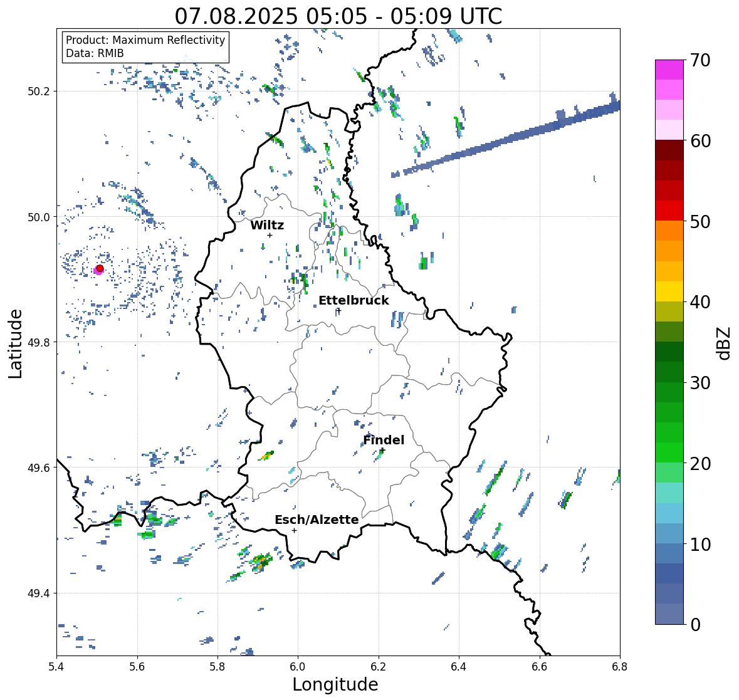Click latitude tick label 49.6
Screen dimensions: 739x700
38,468
